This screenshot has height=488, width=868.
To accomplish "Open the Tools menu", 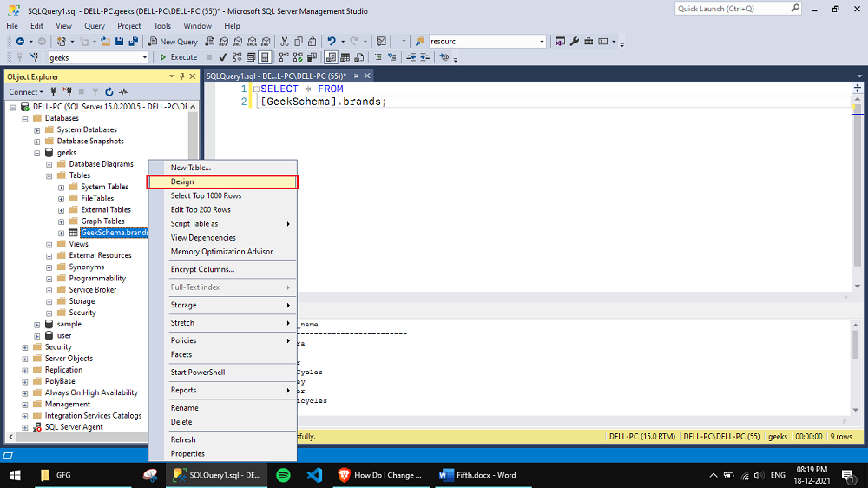I will [x=162, y=26].
